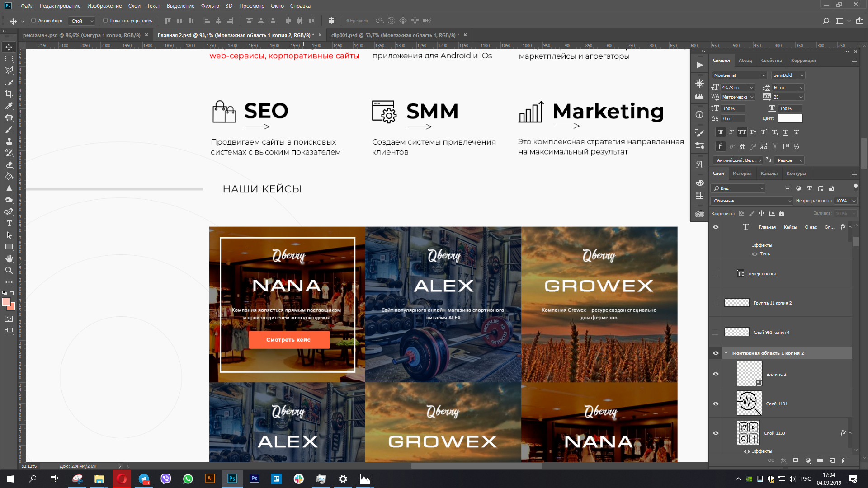Screen dimensions: 868x488
Task: Open the Обычные blend mode dropdown
Action: pyautogui.click(x=752, y=201)
